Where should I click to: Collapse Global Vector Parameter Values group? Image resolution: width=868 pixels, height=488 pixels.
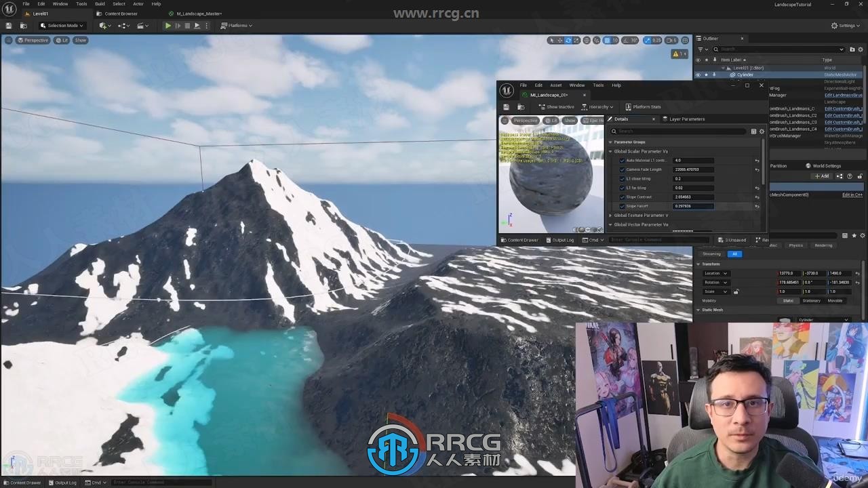click(x=610, y=224)
